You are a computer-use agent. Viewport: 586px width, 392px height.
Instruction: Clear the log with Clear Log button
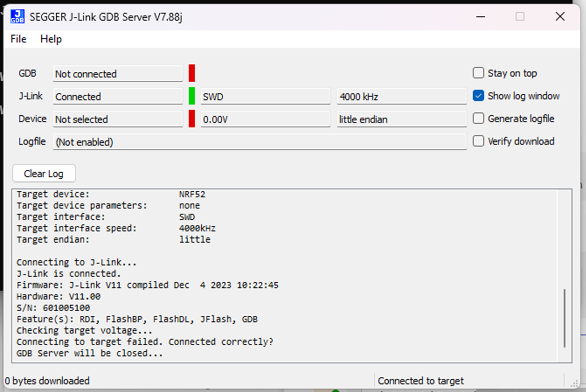point(44,173)
